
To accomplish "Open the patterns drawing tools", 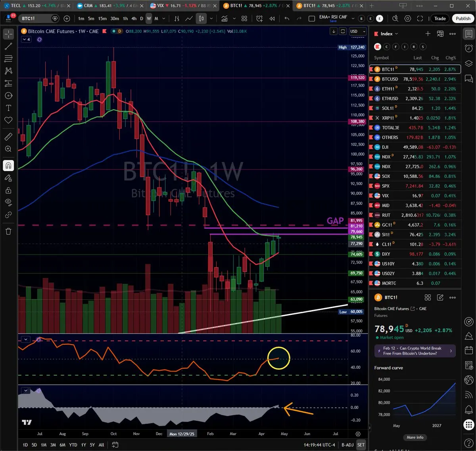I will pyautogui.click(x=8, y=71).
